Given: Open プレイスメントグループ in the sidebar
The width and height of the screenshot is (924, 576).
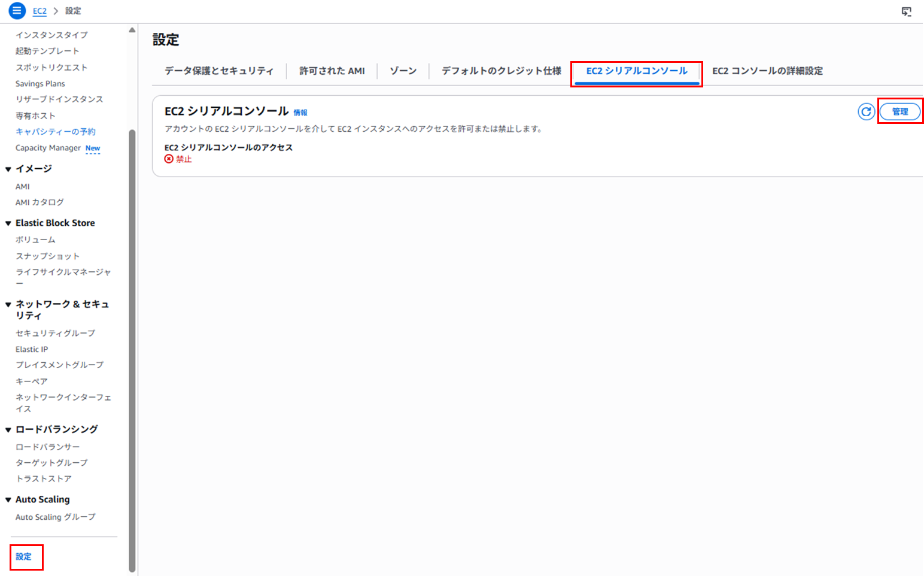Looking at the screenshot, I should click(x=59, y=365).
